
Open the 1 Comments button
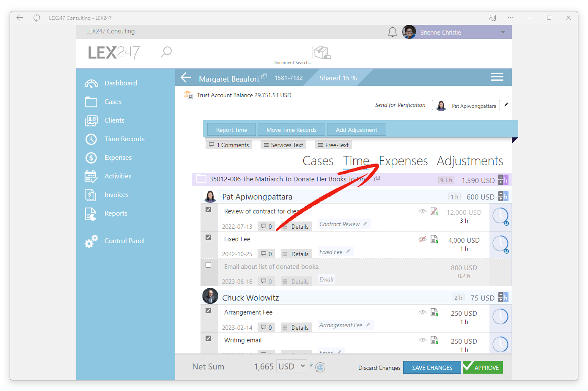229,145
